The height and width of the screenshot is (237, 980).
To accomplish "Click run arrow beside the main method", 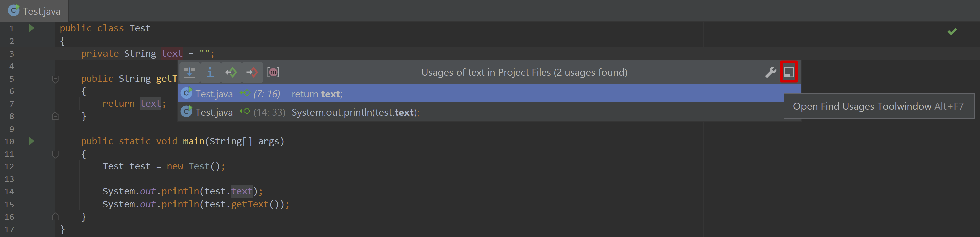I will click(x=31, y=141).
